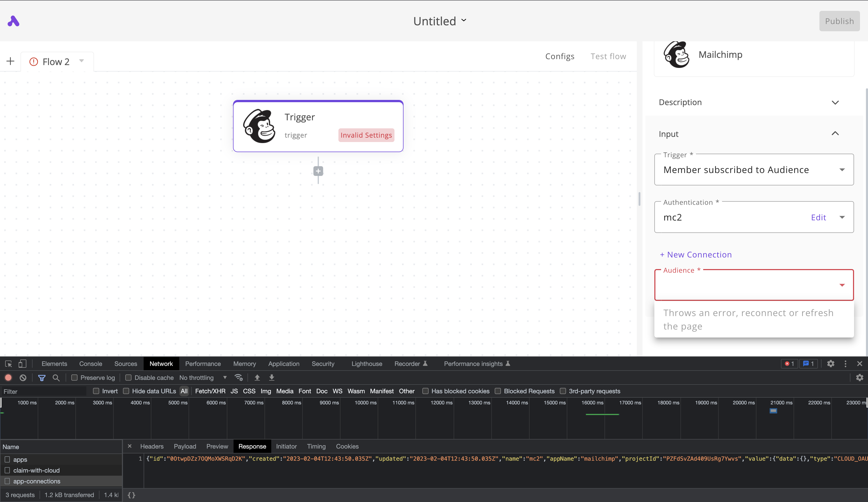The image size is (868, 502).
Task: Open network conditions wifi icon
Action: pyautogui.click(x=239, y=377)
